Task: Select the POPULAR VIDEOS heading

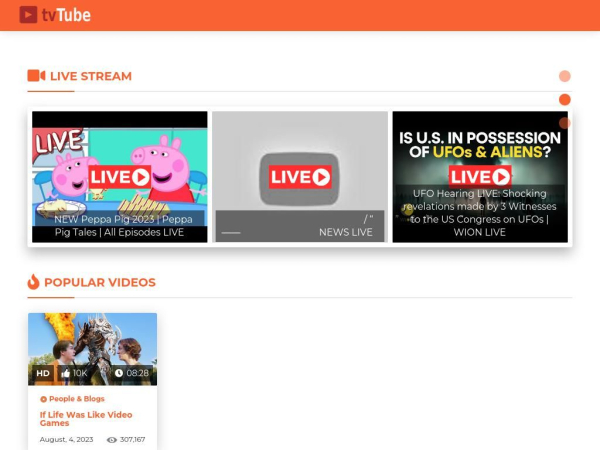Action: pyautogui.click(x=100, y=282)
